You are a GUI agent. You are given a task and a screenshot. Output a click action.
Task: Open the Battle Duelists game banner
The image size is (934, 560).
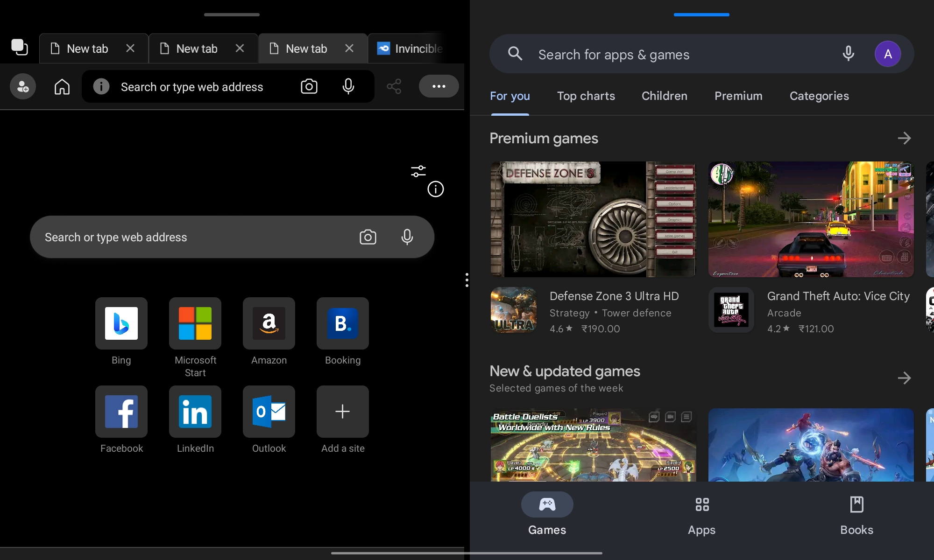click(x=593, y=445)
